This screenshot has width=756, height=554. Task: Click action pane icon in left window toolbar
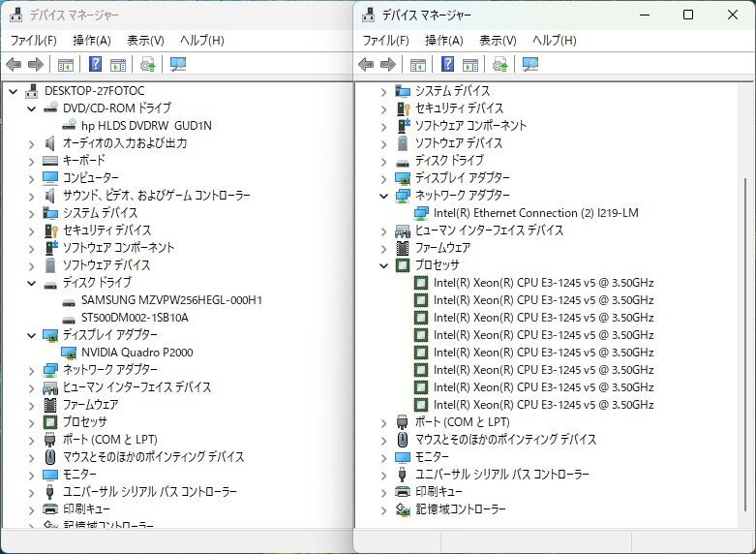[118, 64]
